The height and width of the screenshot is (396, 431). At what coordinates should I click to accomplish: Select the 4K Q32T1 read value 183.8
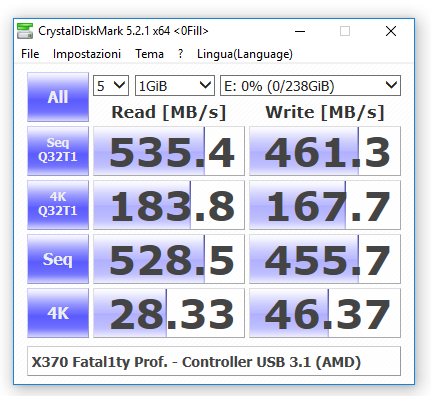169,205
